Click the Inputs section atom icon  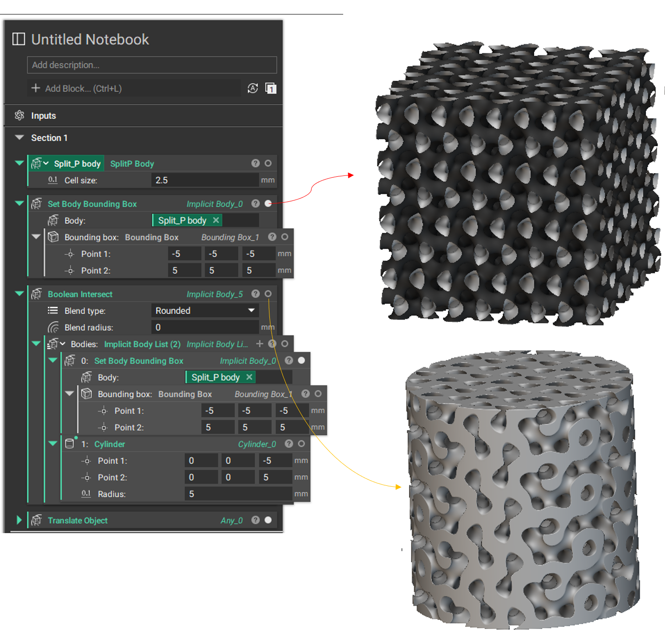pos(19,116)
